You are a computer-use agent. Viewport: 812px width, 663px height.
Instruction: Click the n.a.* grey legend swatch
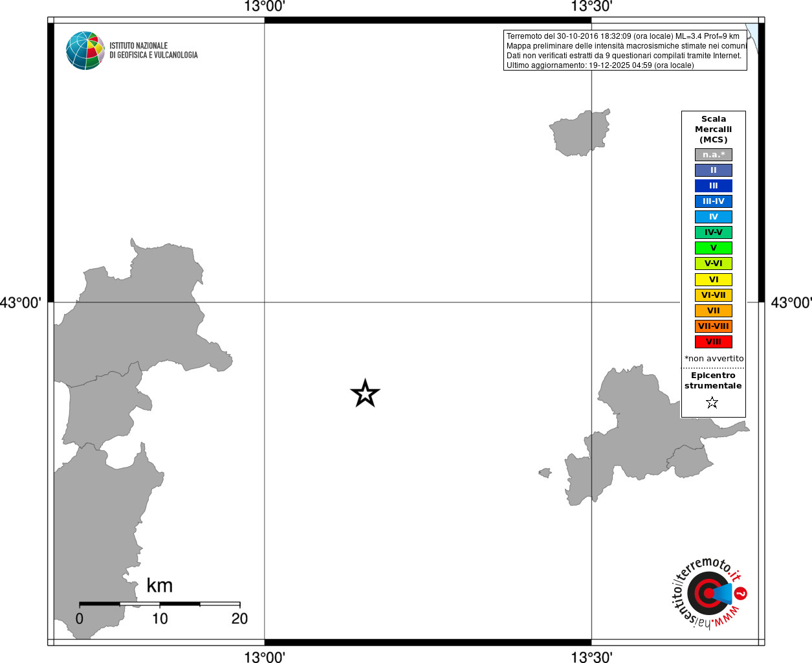(x=714, y=155)
